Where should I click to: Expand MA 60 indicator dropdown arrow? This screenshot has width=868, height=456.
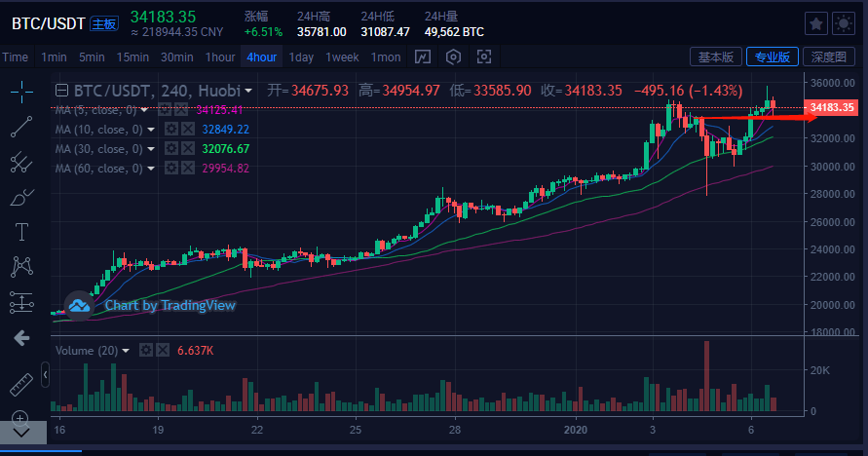[x=151, y=169]
